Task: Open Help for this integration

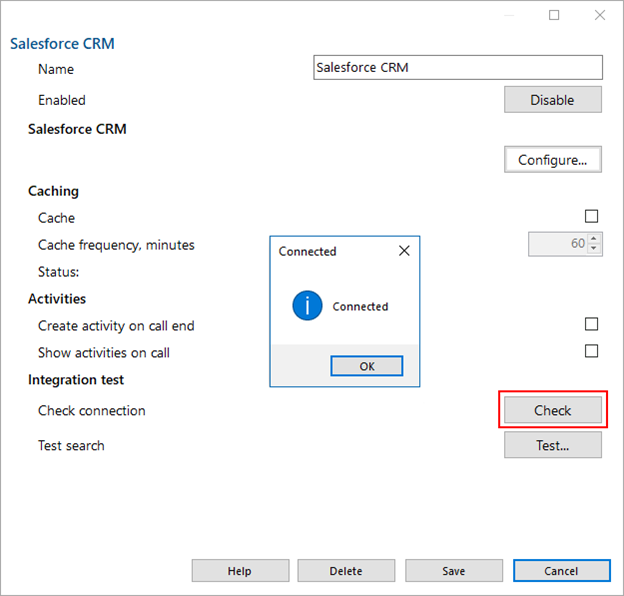Action: tap(240, 571)
